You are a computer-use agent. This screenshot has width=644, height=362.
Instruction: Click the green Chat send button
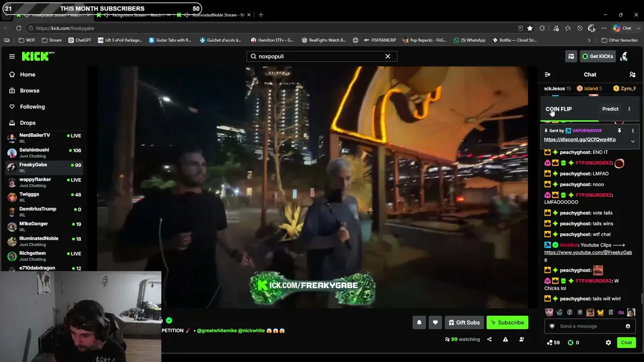tap(626, 343)
